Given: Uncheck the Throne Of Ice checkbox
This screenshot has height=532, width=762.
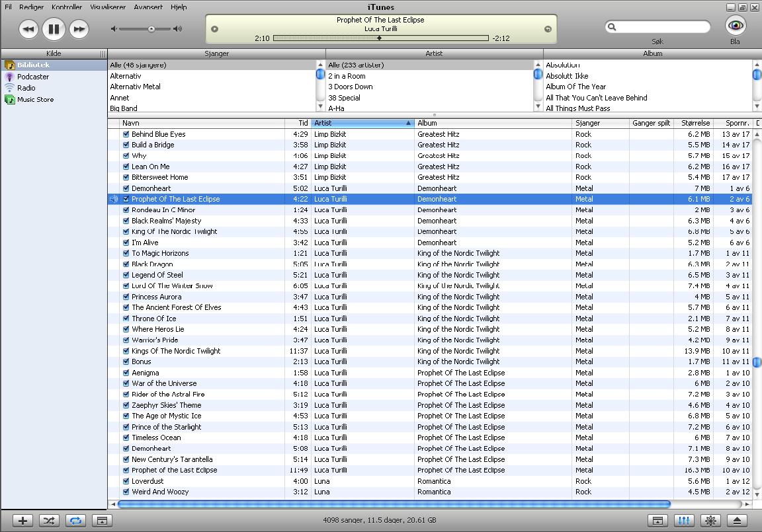Looking at the screenshot, I should coord(126,319).
